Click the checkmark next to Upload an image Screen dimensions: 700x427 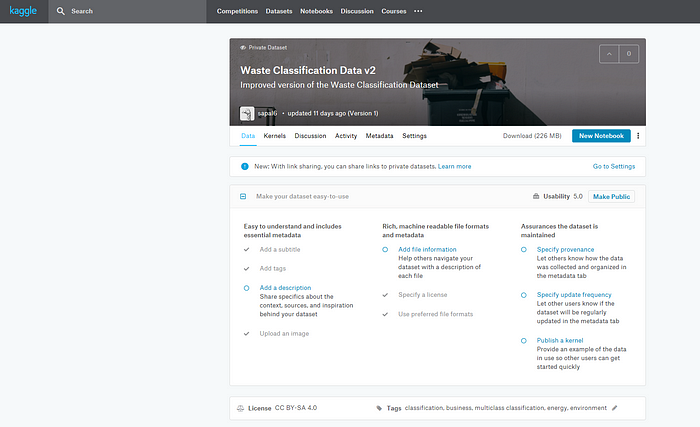click(246, 334)
